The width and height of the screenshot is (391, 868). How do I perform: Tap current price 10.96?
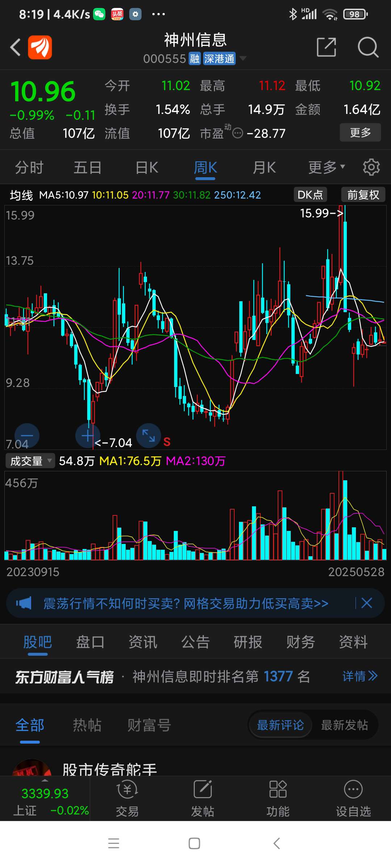[43, 92]
